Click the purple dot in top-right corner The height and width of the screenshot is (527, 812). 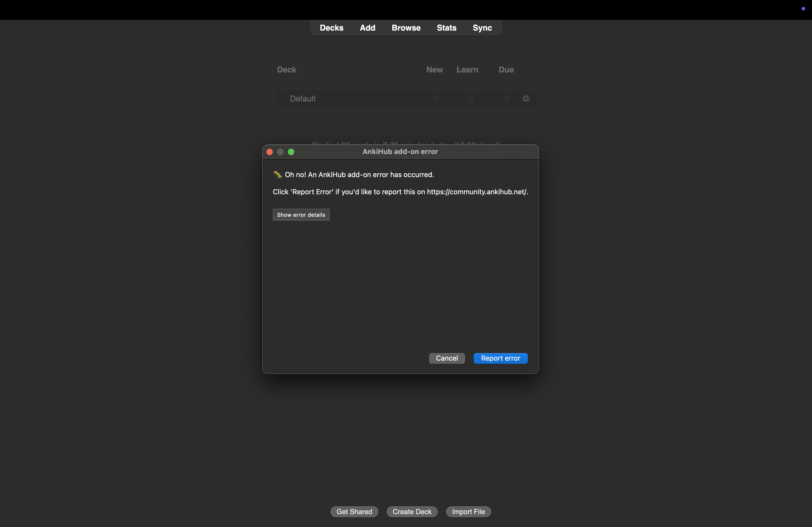(803, 9)
